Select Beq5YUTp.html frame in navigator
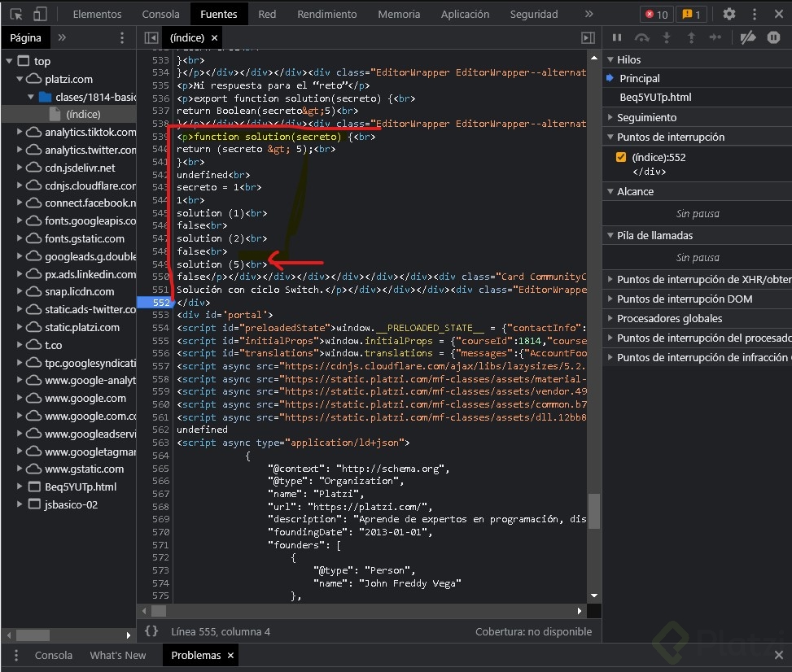This screenshot has height=672, width=792. (81, 487)
